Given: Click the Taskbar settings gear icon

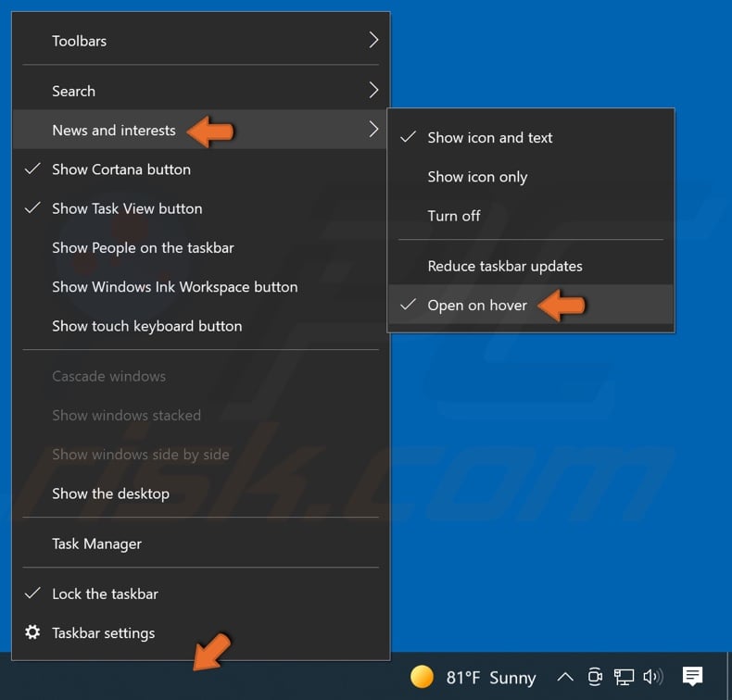Looking at the screenshot, I should click(x=32, y=632).
